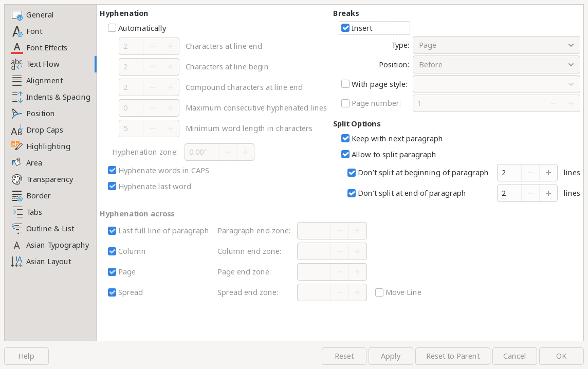The width and height of the screenshot is (588, 369).
Task: Increase the Page end zone value
Action: [358, 272]
